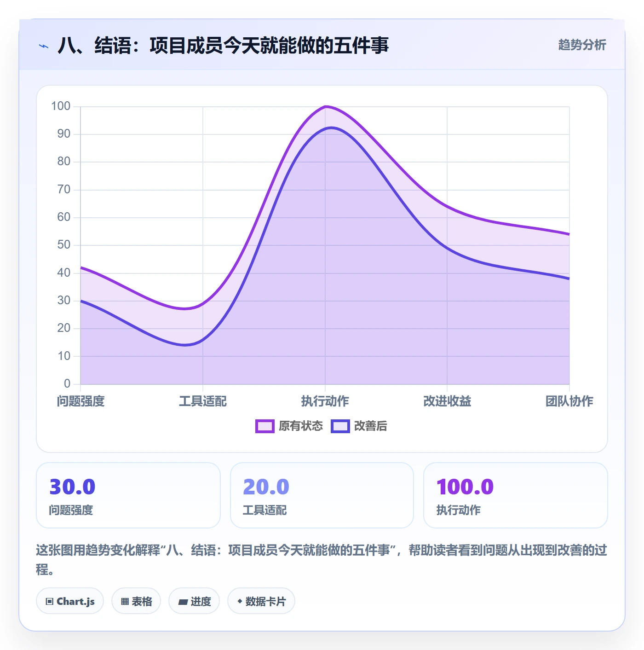Click the 执行动作 x-axis label
644x650 pixels.
click(325, 401)
